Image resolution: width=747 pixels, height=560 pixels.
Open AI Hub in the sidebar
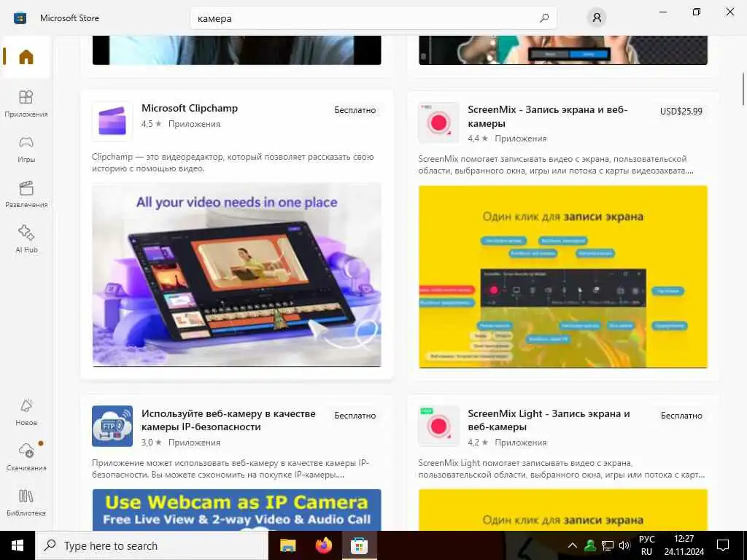pyautogui.click(x=26, y=239)
